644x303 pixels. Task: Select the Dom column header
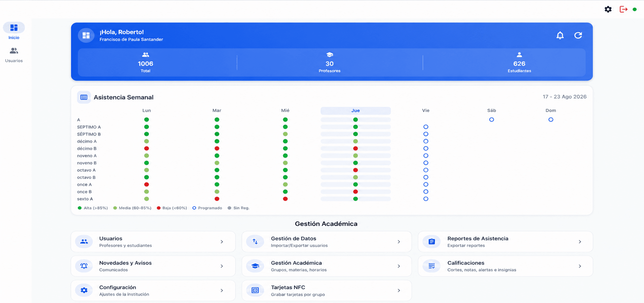pyautogui.click(x=551, y=111)
